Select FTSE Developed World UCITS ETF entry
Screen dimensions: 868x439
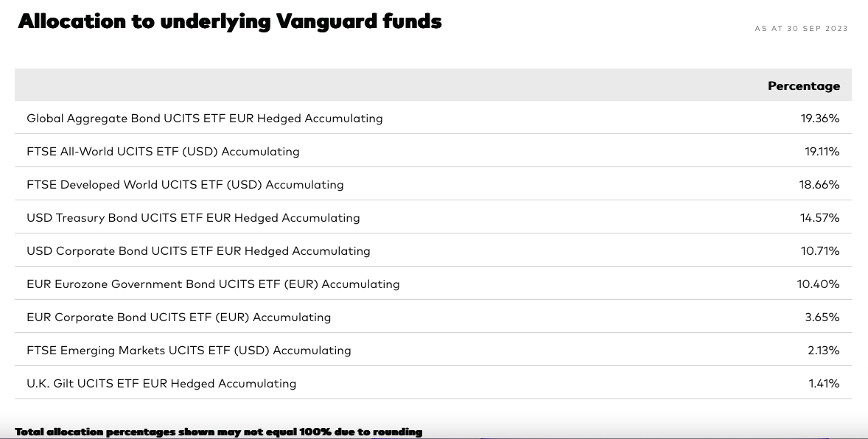tap(185, 184)
